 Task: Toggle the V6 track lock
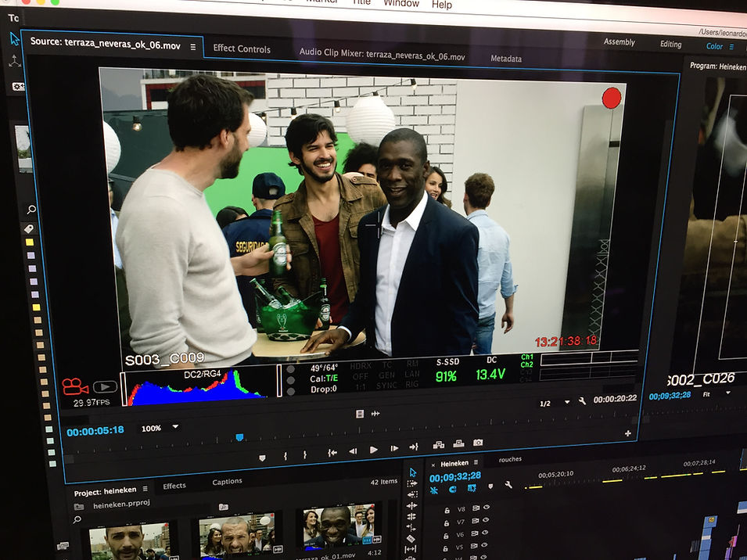[x=446, y=536]
